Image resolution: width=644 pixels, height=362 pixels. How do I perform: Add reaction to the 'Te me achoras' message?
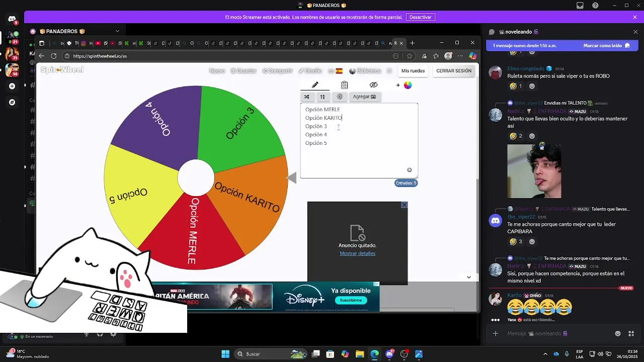532,242
